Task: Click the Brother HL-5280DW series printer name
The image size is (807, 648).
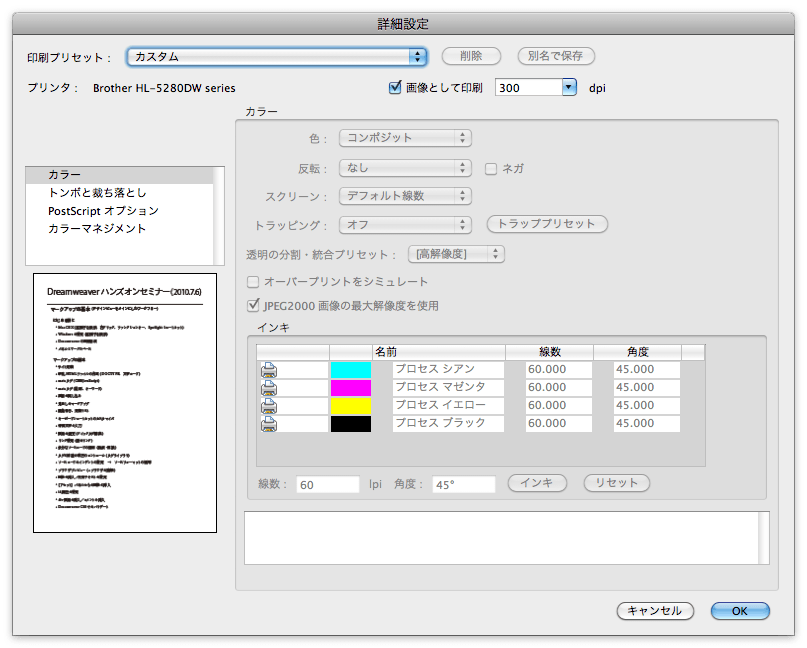Action: [x=164, y=88]
